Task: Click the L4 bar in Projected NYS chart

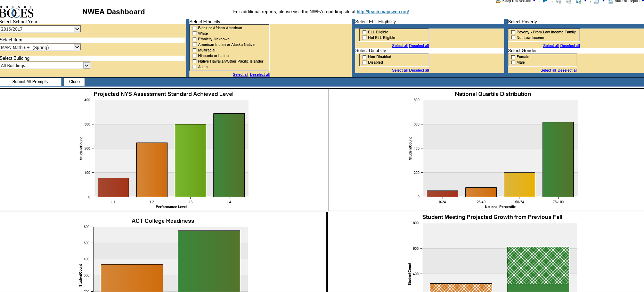Action: [229, 155]
